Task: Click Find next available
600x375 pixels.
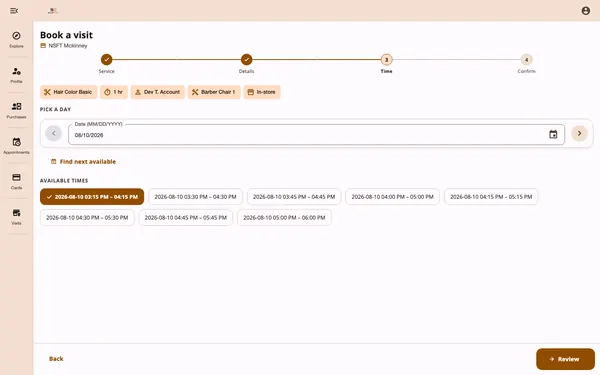Action: 83,162
